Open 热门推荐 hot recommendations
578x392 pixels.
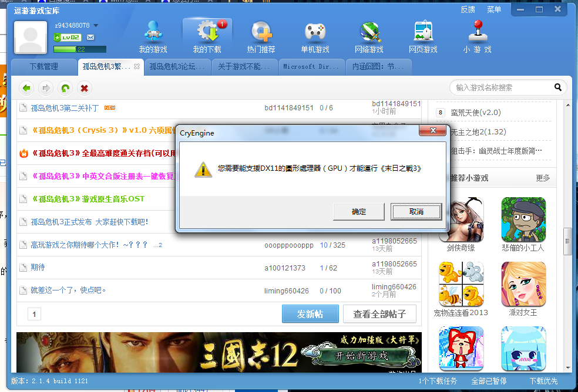pyautogui.click(x=261, y=37)
